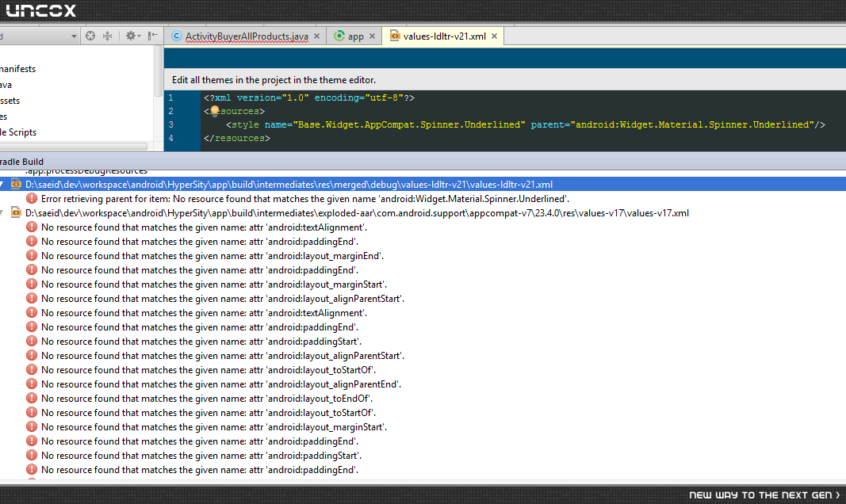Image resolution: width=846 pixels, height=504 pixels.
Task: Click the Java class icon on ActivityBuyerAllProducts tab
Action: 177,36
